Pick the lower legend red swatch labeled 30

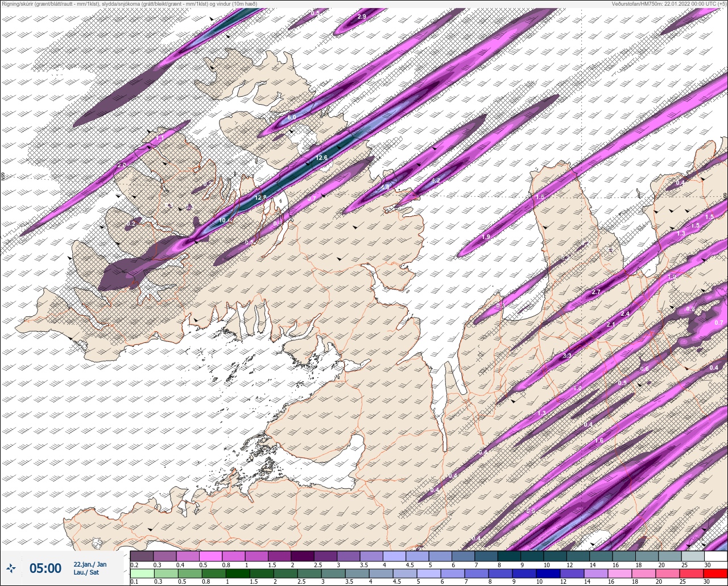(x=715, y=573)
